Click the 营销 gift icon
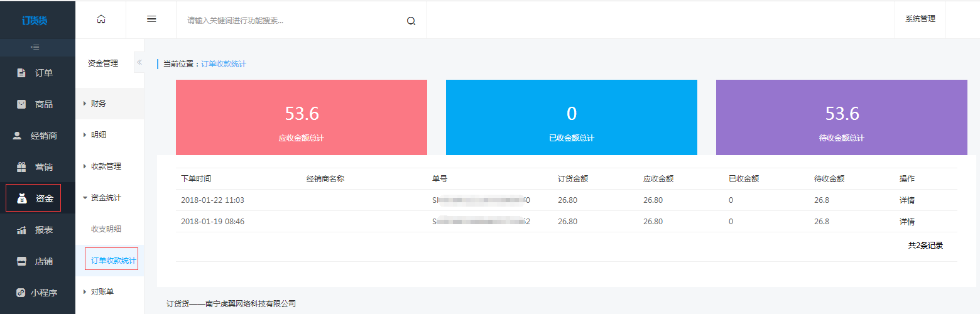This screenshot has height=314, width=980. coord(21,167)
